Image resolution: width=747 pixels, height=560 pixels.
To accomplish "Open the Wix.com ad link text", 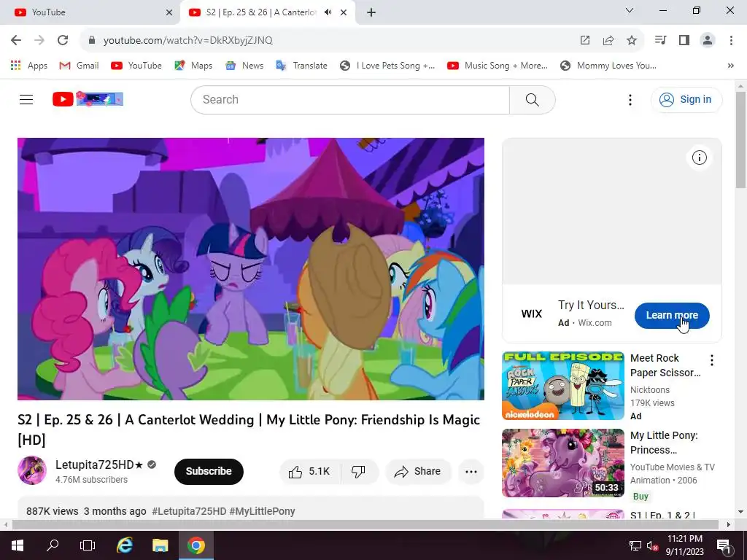I will 595,323.
